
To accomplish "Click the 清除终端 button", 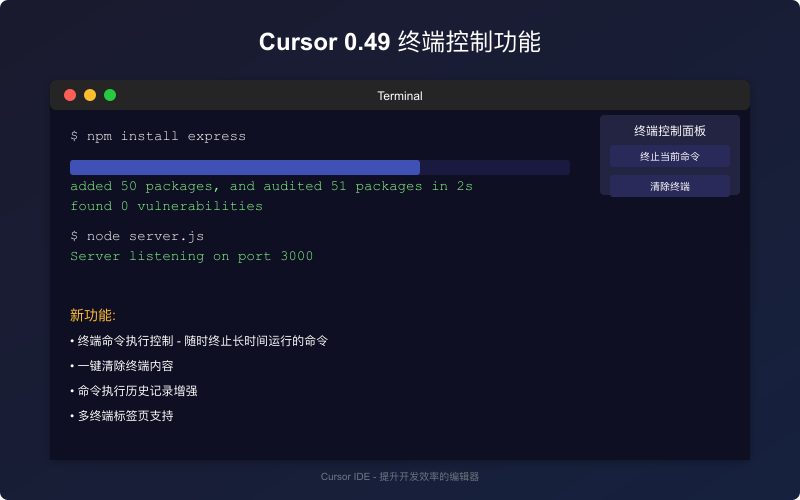I will pyautogui.click(x=669, y=186).
